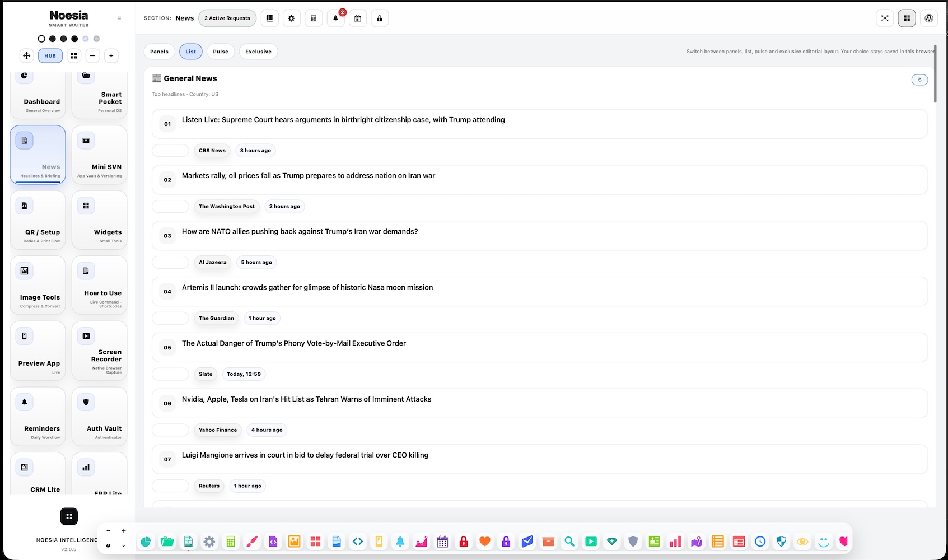This screenshot has width=948, height=560.
Task: Open the calendar in the top toolbar
Action: tap(358, 18)
